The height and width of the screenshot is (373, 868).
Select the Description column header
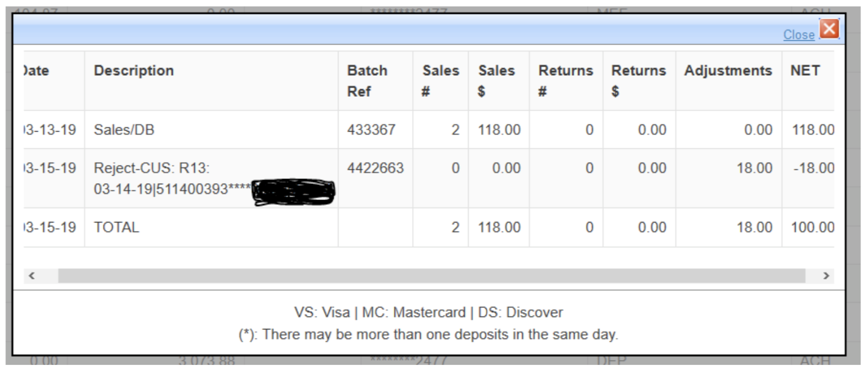coord(134,70)
